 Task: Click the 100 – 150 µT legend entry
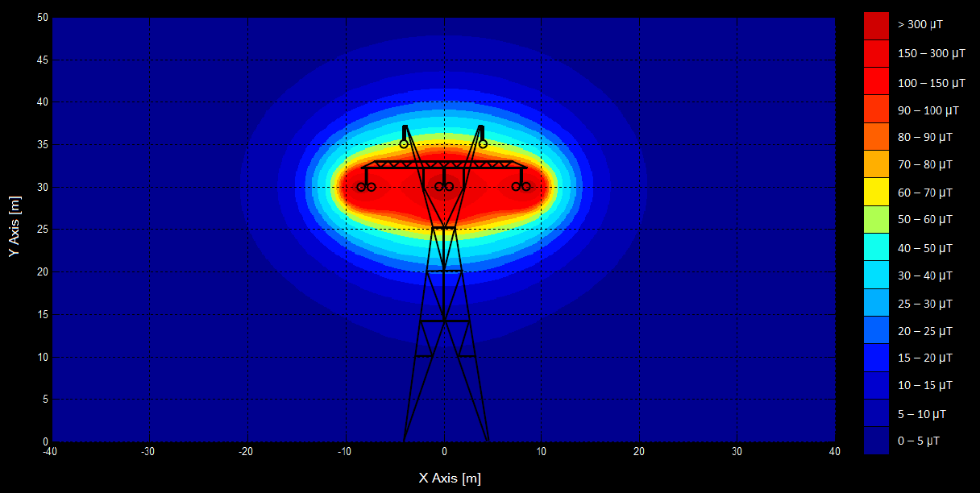tap(877, 82)
